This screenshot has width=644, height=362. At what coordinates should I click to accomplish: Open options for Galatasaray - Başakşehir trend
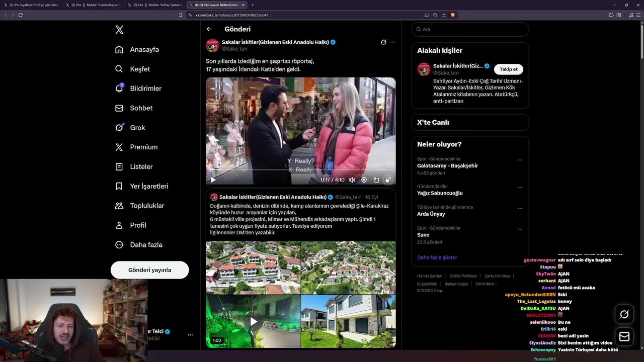click(x=520, y=160)
